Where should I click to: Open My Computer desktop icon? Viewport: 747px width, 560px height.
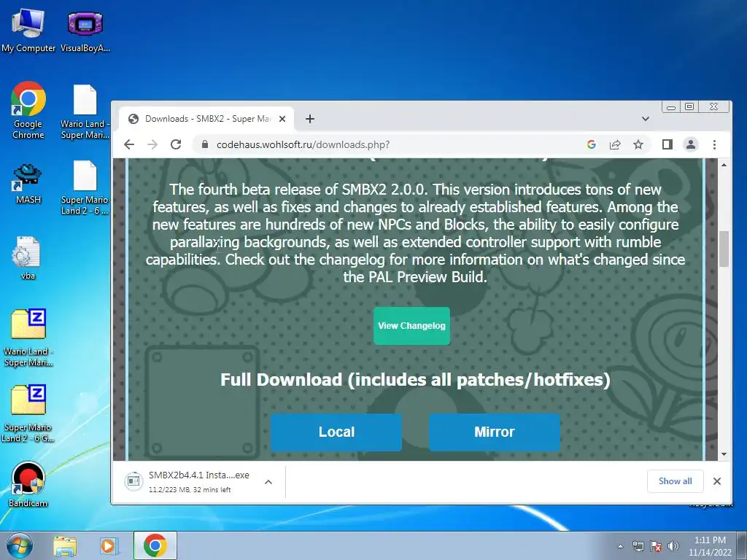28,30
